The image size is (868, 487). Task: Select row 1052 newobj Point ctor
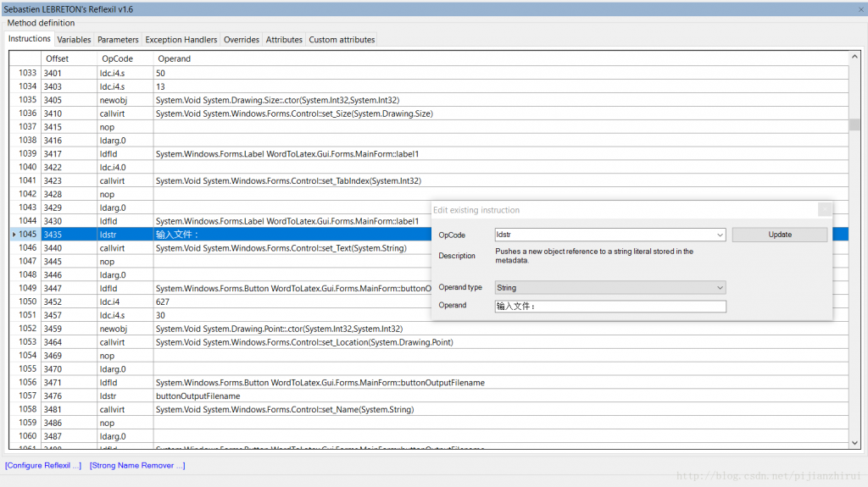coord(429,329)
